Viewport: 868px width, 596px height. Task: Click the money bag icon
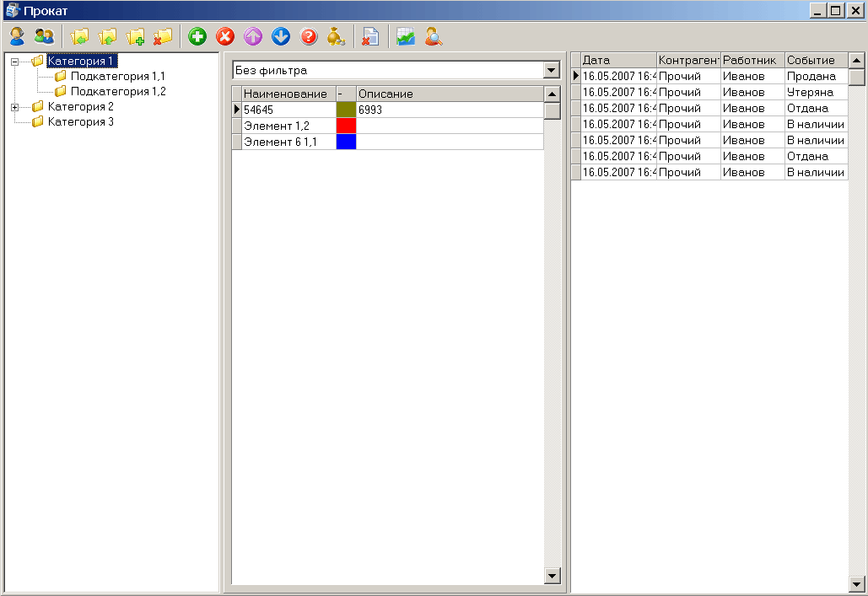coord(336,36)
